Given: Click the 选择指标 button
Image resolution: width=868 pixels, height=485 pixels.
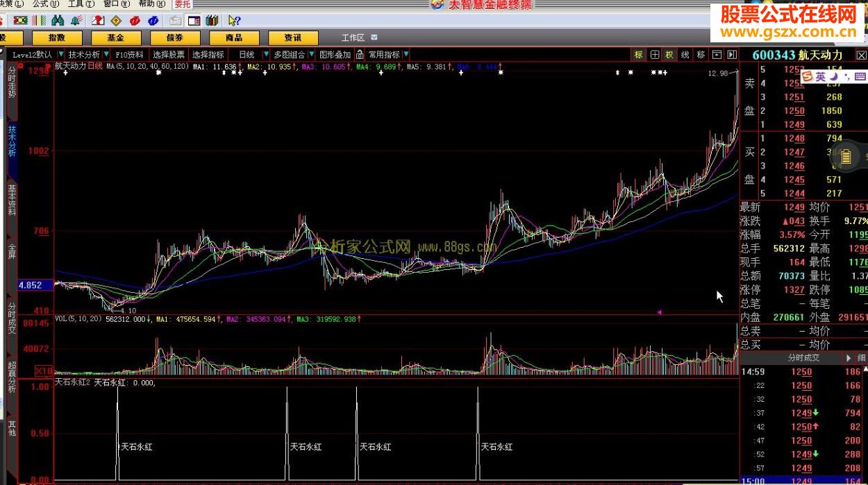Looking at the screenshot, I should (208, 54).
